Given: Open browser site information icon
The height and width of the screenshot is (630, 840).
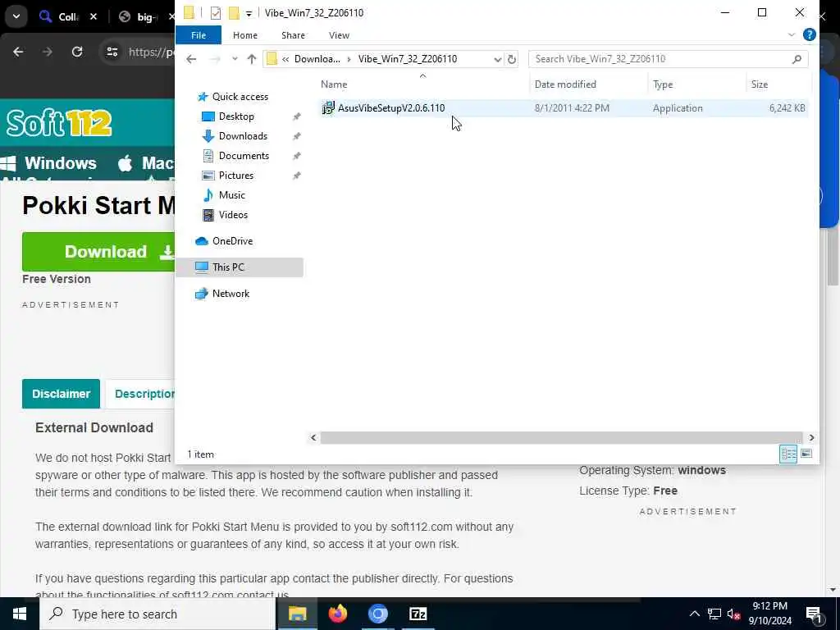Looking at the screenshot, I should 112,52.
